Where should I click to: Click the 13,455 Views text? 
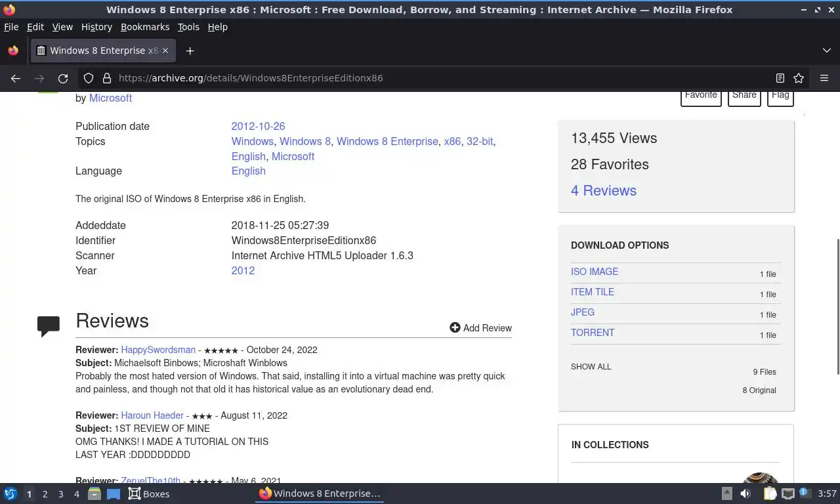[614, 138]
